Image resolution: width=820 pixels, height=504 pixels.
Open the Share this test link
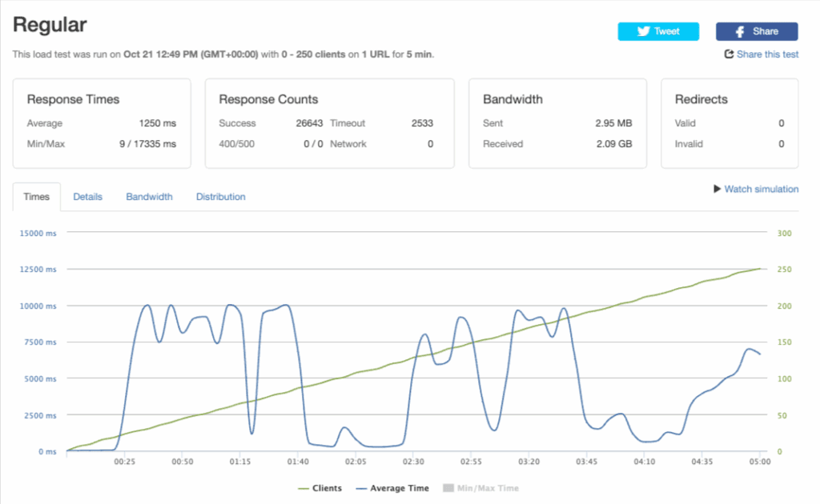click(767, 54)
